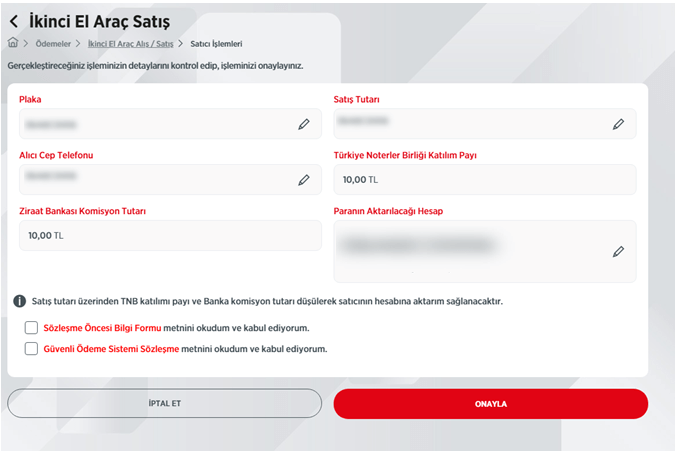This screenshot has width=677, height=452.
Task: Go back using the arrow beside İkinci El Araç Satış
Action: 14,21
